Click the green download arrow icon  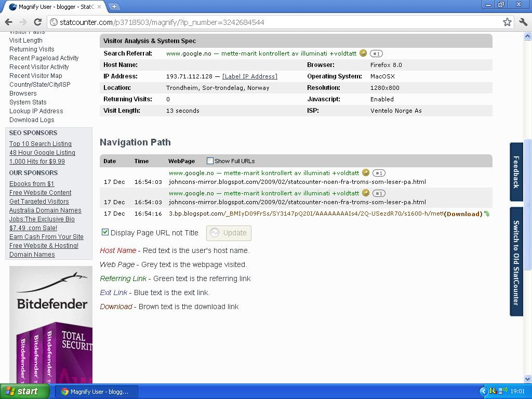[487, 214]
